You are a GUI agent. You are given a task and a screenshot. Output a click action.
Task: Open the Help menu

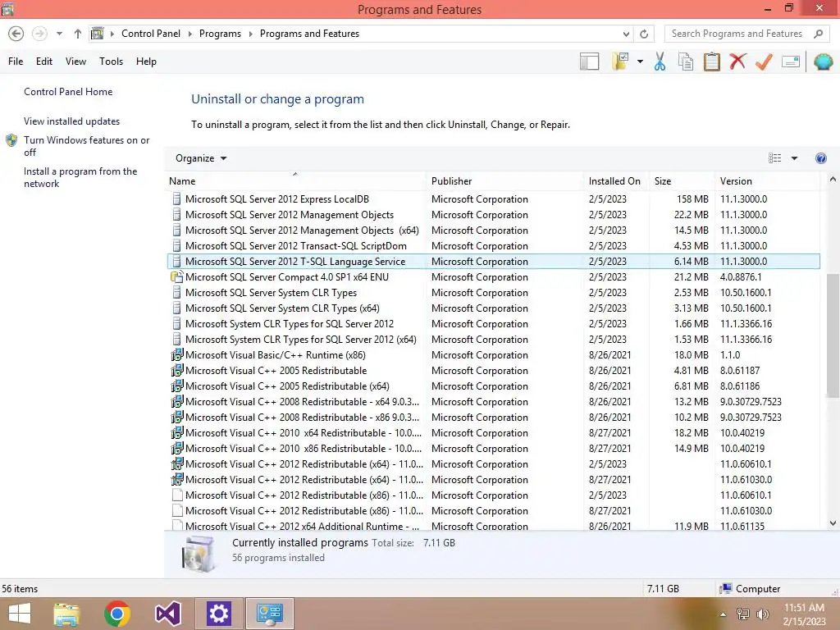point(146,62)
